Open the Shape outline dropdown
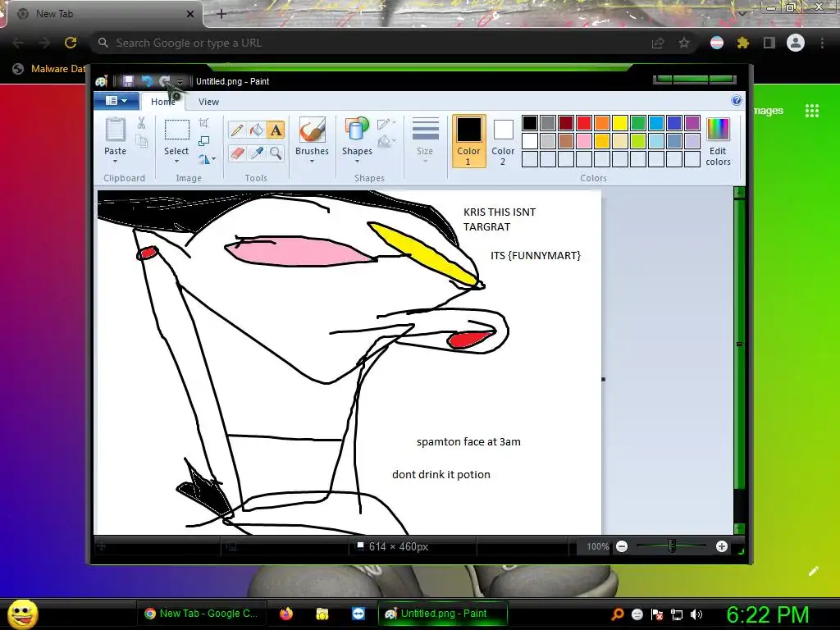The height and width of the screenshot is (630, 840). coord(386,124)
